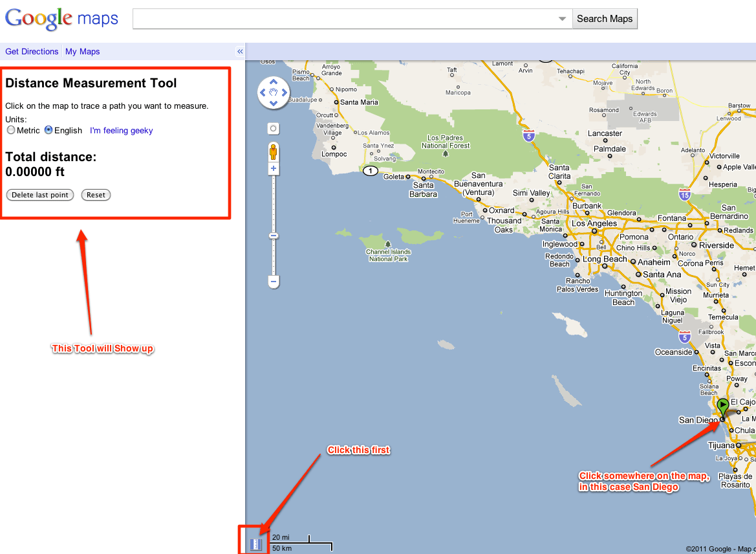Open Get Directions

click(x=31, y=51)
